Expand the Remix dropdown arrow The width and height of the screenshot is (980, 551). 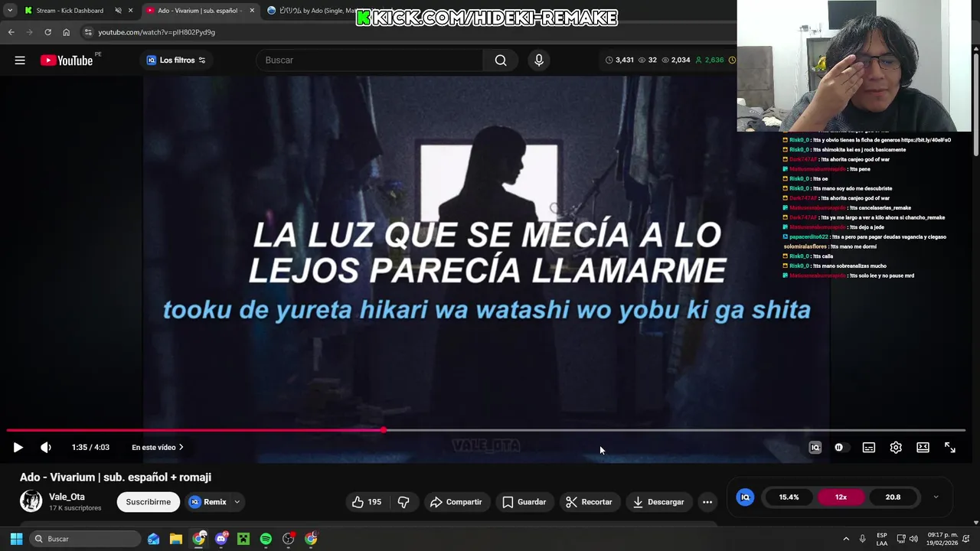tap(237, 502)
